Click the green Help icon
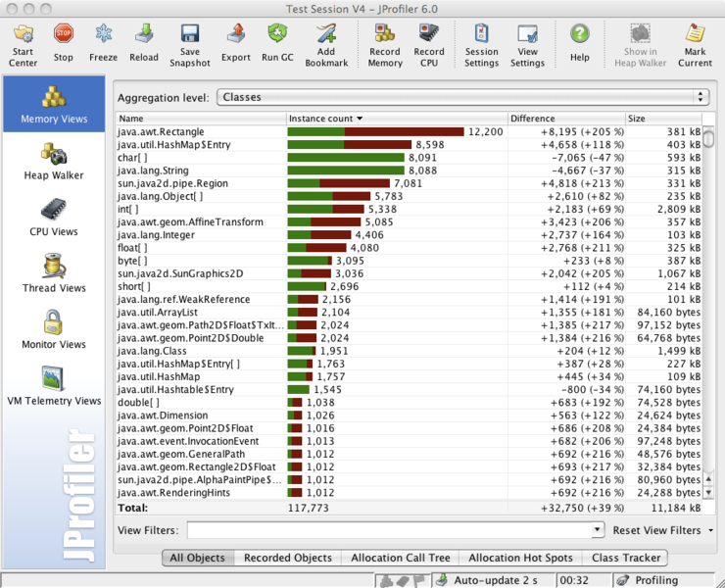Viewport: 725px width, 588px height. click(579, 33)
